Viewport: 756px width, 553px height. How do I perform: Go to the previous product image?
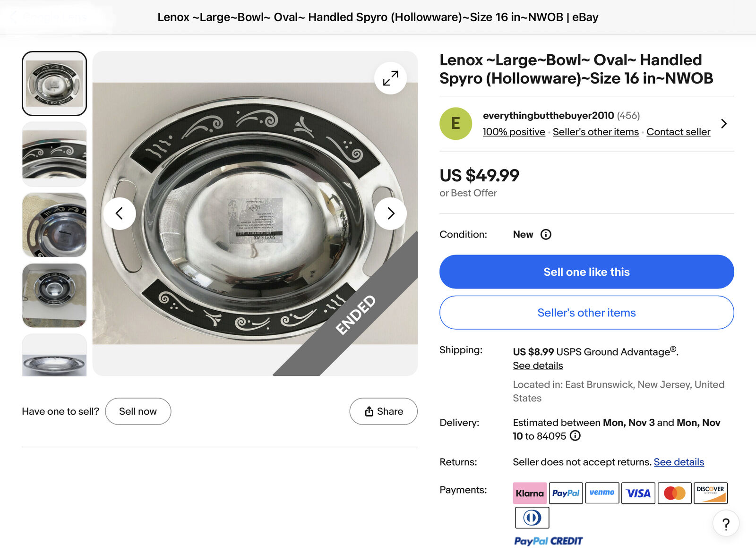[120, 213]
